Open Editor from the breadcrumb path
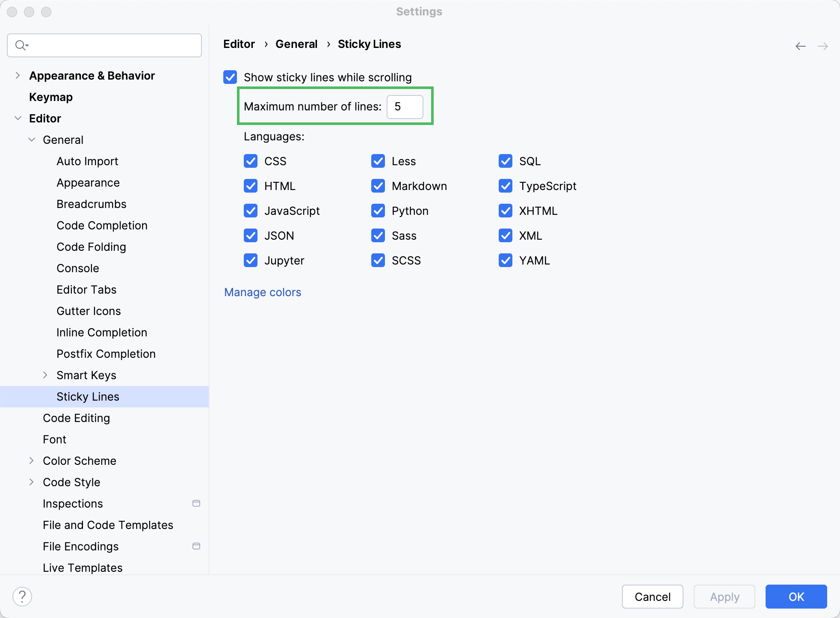Viewport: 840px width, 618px height. click(239, 44)
